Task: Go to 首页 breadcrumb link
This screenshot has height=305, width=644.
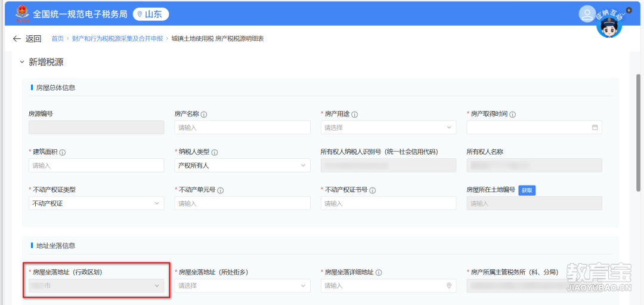Action: click(57, 39)
